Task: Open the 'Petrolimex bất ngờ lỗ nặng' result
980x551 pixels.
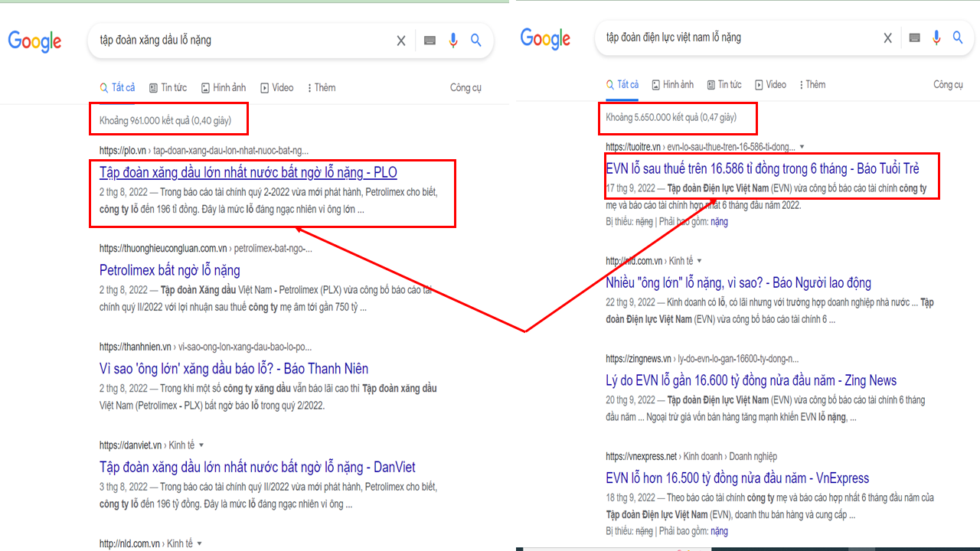Action: pos(169,270)
